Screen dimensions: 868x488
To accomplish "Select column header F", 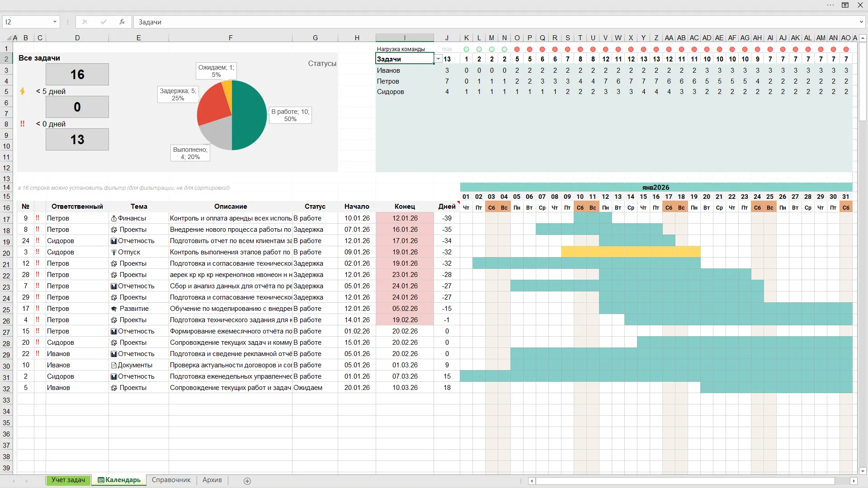I will pos(231,38).
